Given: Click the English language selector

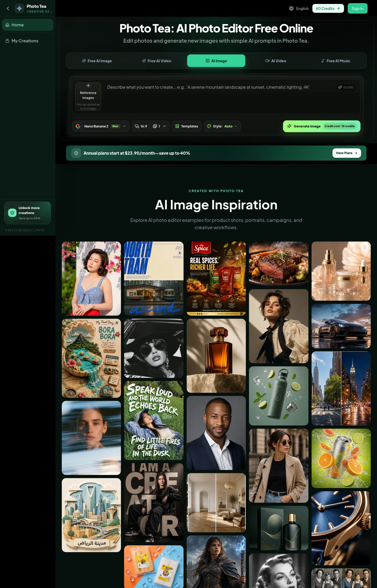Looking at the screenshot, I should [299, 8].
